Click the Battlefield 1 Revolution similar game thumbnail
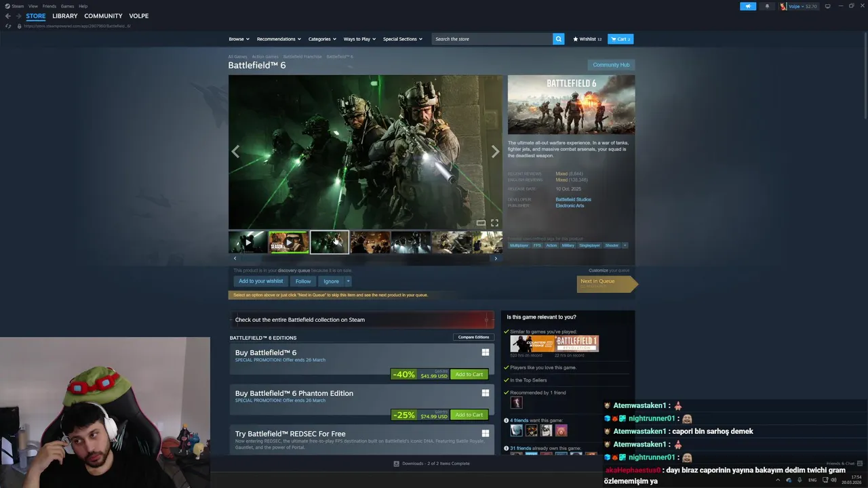The height and width of the screenshot is (488, 868). pyautogui.click(x=577, y=344)
